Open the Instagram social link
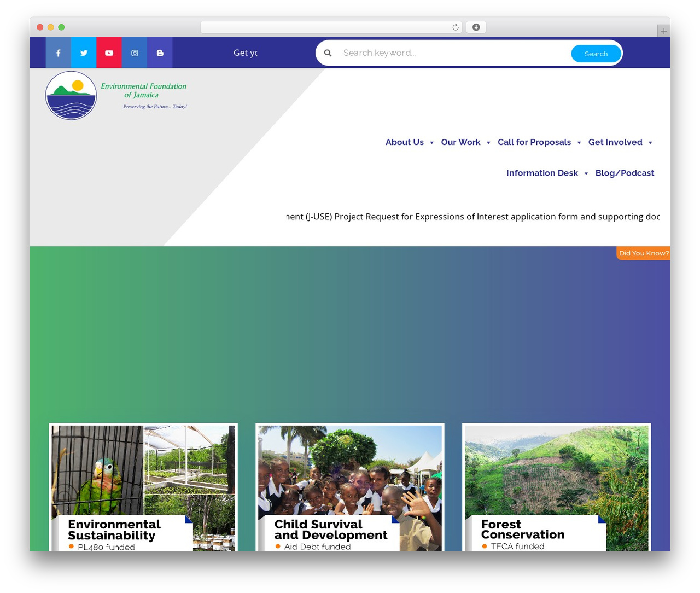Screen dimensions: 700x593 coord(135,53)
